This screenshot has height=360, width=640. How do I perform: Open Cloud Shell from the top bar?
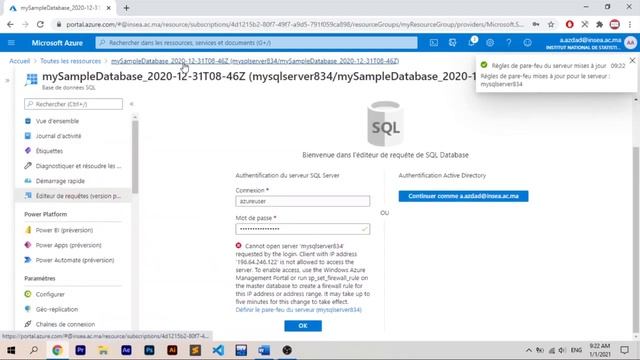(433, 42)
